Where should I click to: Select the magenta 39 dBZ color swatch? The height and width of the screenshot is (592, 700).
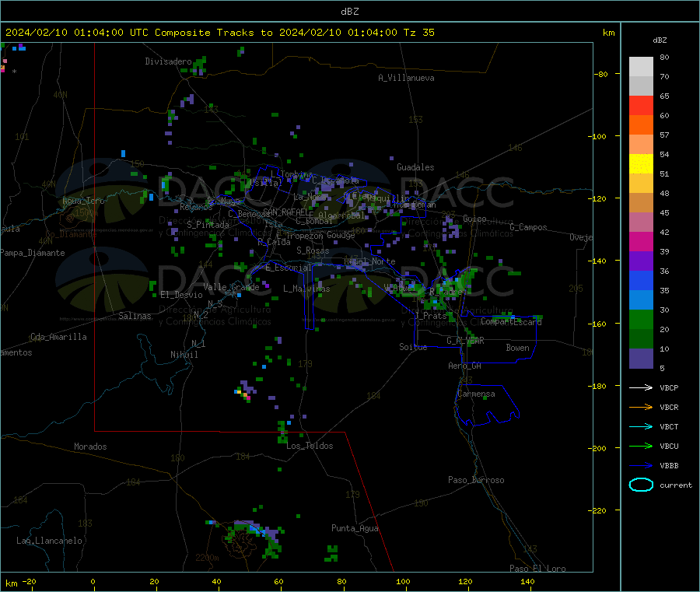(x=641, y=241)
